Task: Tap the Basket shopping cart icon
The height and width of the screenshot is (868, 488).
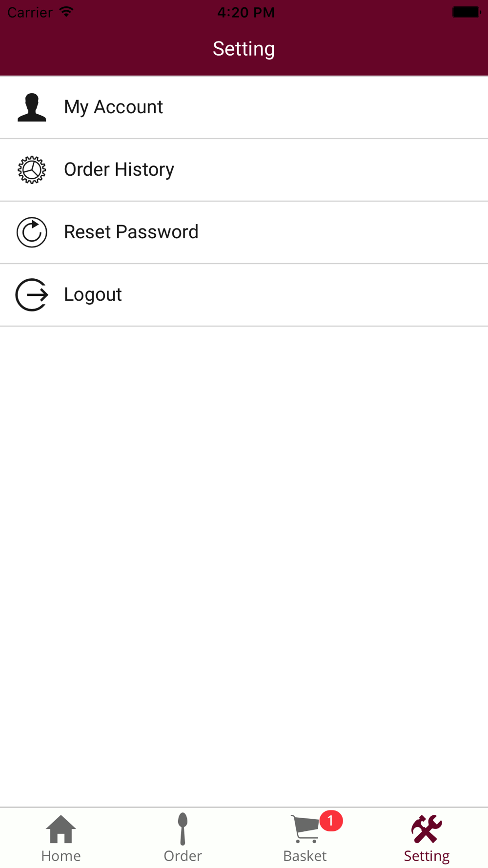Action: tap(305, 829)
